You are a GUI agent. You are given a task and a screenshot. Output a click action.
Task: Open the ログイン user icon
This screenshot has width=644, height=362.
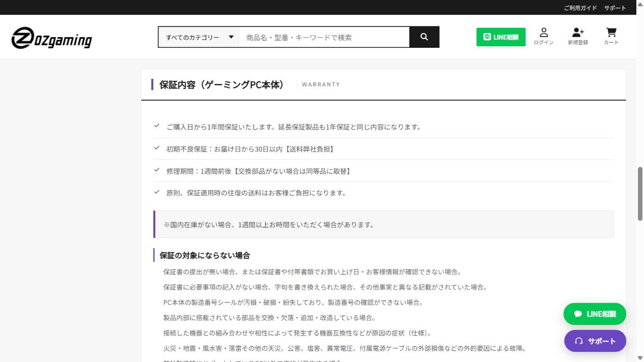tap(544, 37)
